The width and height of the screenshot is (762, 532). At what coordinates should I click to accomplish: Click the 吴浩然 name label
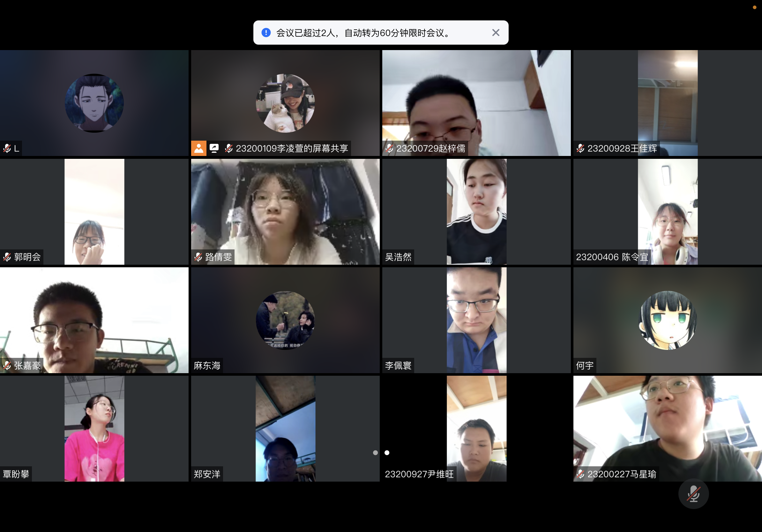pos(398,257)
